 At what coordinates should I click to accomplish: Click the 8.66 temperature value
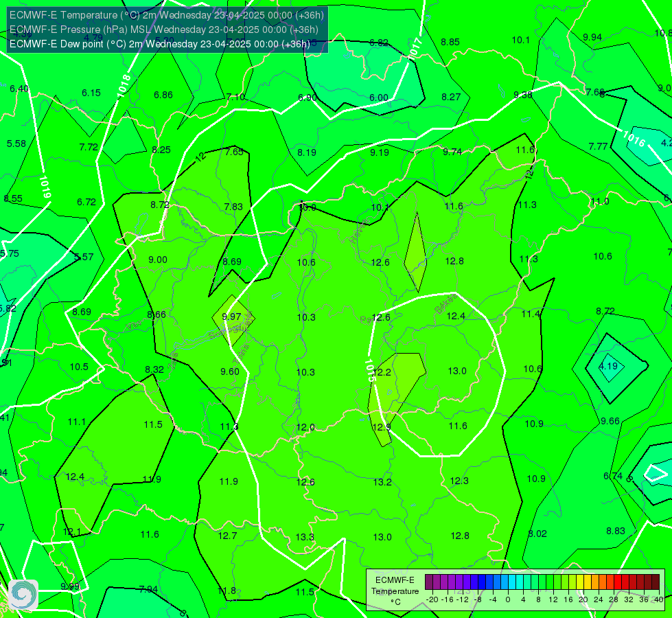[x=157, y=314]
